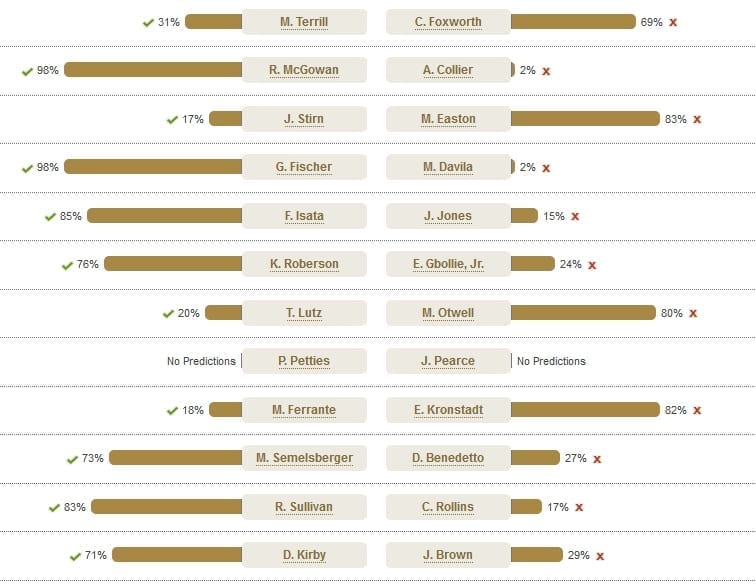Click red X next to M. Easton 83%

697,119
